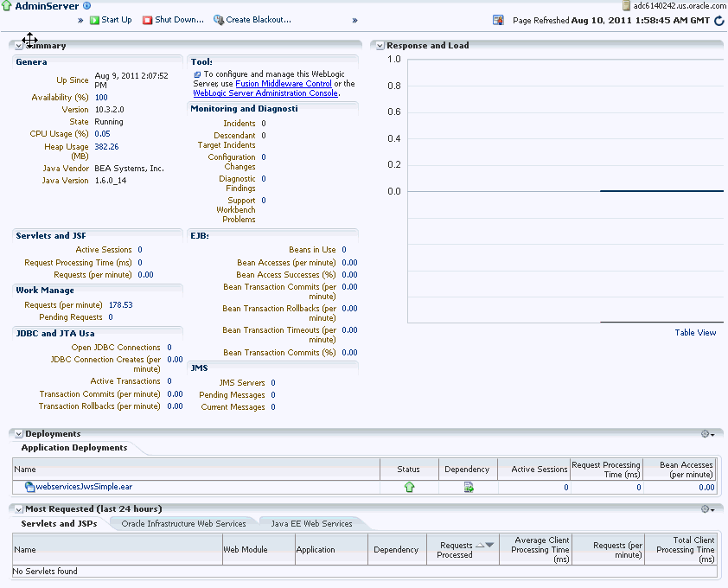Refresh the page with the circular arrow icon
Image resolution: width=728 pixels, height=588 pixels.
click(x=719, y=21)
